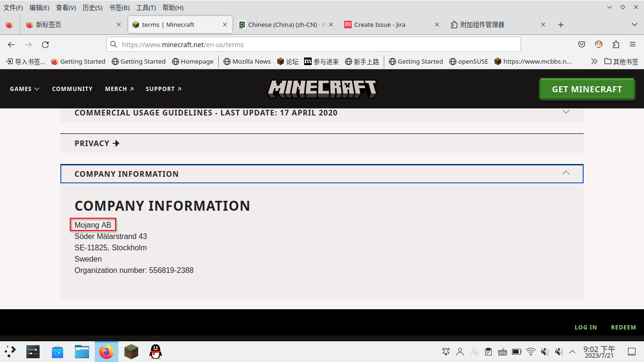Open the 帮助(H) menu
Screen dimensions: 644x362
[173, 8]
